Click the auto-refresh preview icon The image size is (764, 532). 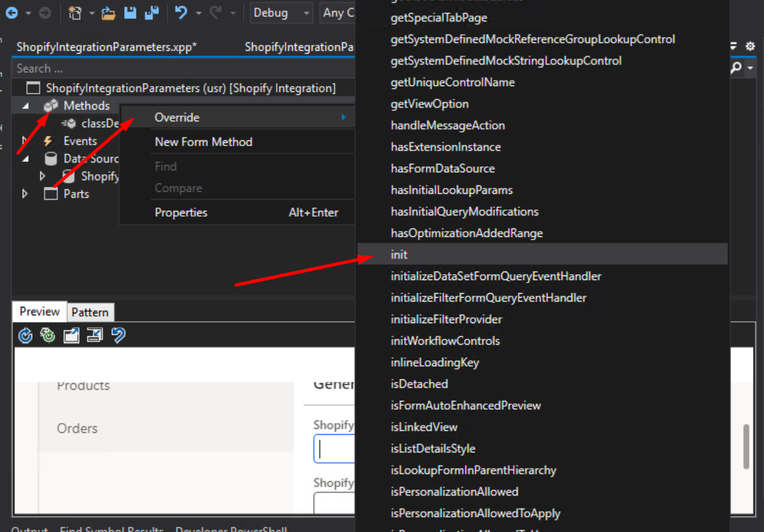coord(48,335)
